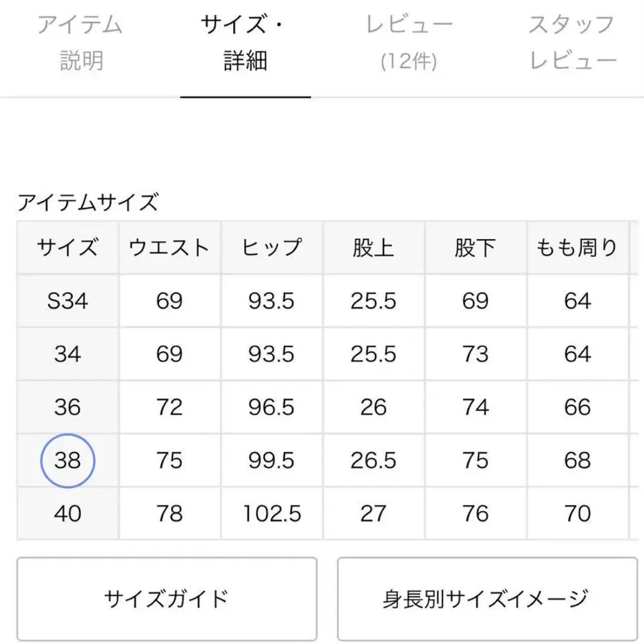This screenshot has height=644, width=644.
Task: Click the 102.5 hip value for size 40
Action: tap(272, 513)
